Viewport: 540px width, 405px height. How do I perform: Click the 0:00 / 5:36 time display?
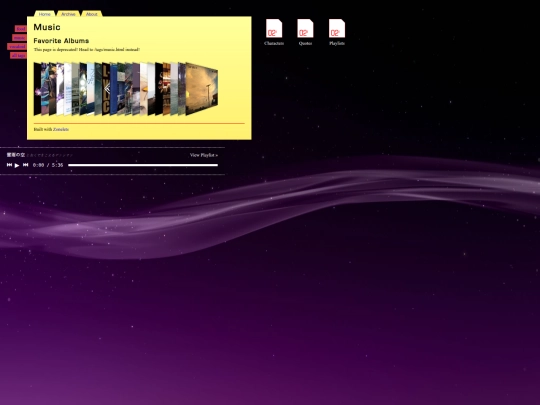click(48, 165)
